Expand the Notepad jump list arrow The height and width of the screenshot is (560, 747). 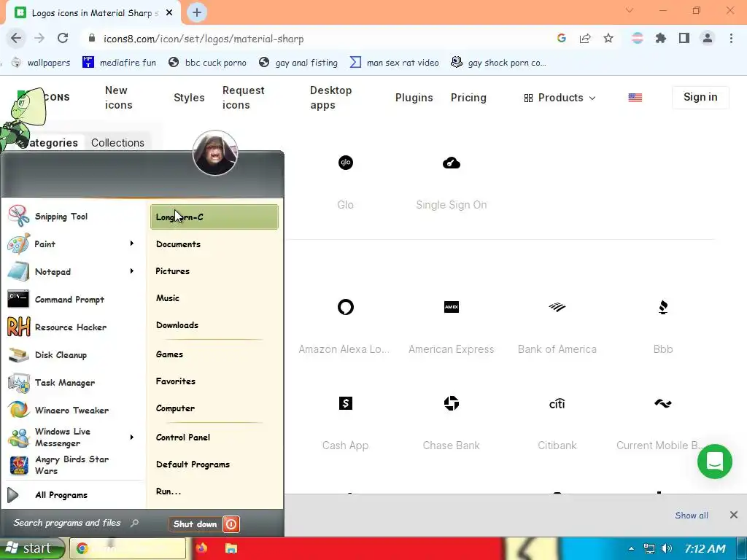tap(132, 271)
